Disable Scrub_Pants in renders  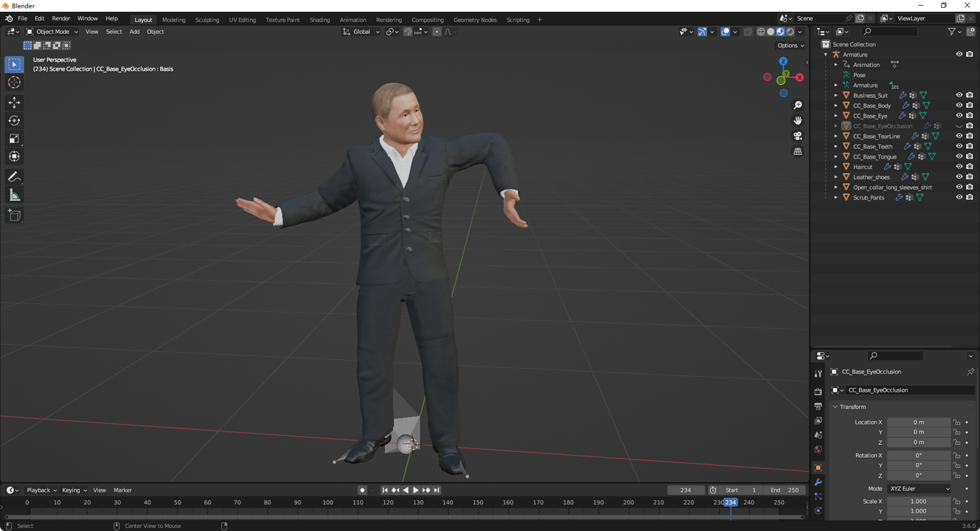(x=970, y=197)
